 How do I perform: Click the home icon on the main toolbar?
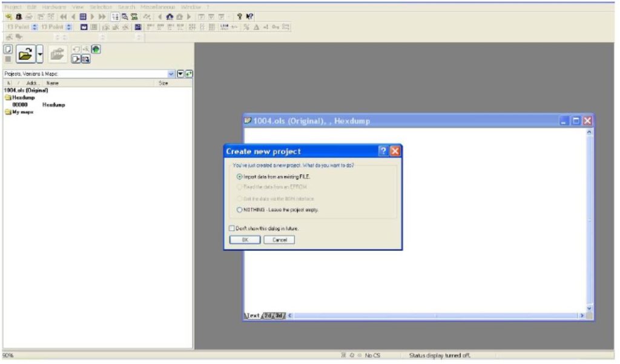(169, 17)
